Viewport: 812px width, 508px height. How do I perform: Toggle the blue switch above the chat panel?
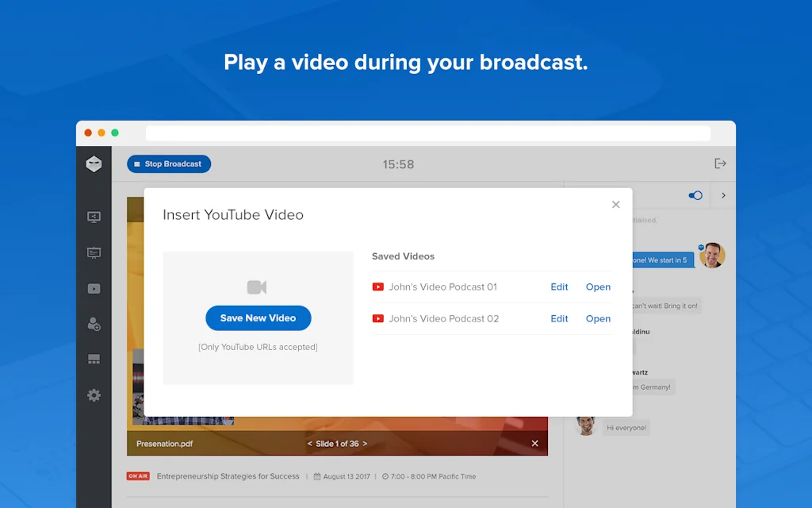(695, 195)
